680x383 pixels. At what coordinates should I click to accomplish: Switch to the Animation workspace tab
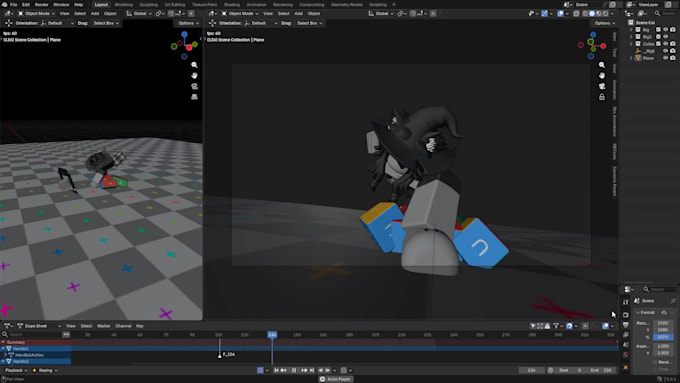coord(256,4)
